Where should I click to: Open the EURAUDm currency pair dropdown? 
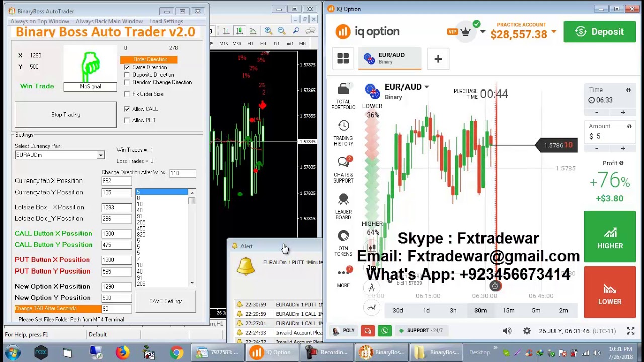(x=100, y=155)
